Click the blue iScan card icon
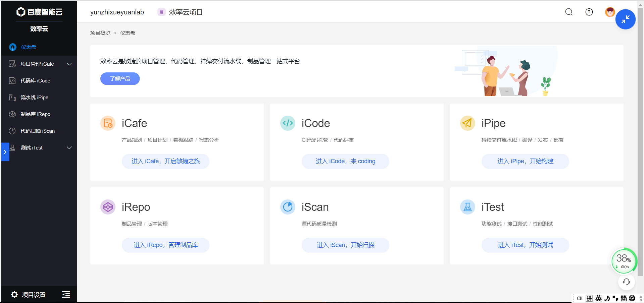The image size is (644, 303). coord(288,207)
